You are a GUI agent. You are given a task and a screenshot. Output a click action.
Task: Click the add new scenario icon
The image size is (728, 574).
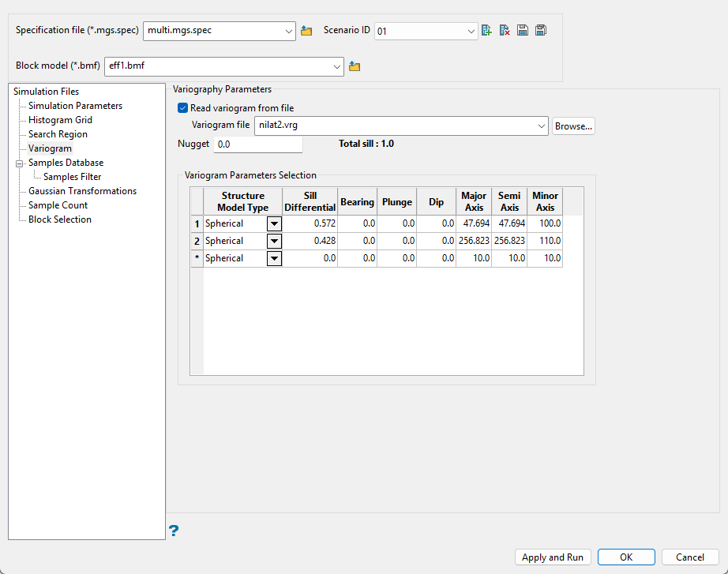(486, 31)
